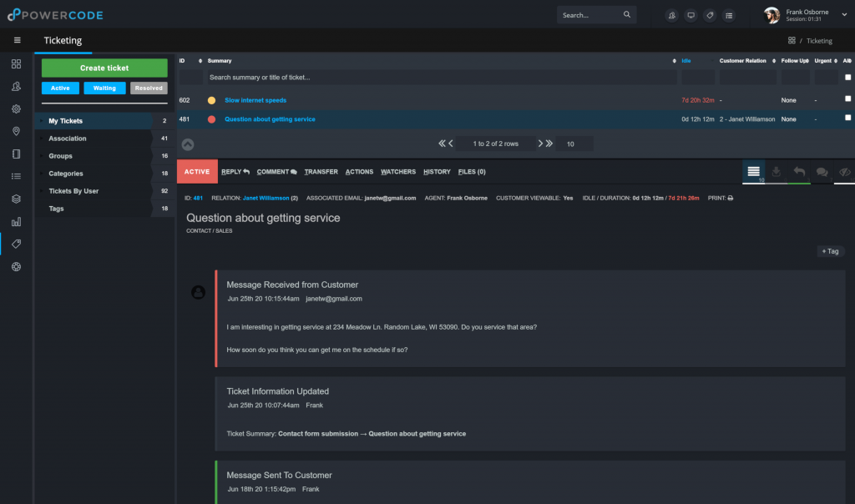This screenshot has width=855, height=504.
Task: Open the download filter icon above ticket messages
Action: tap(777, 171)
